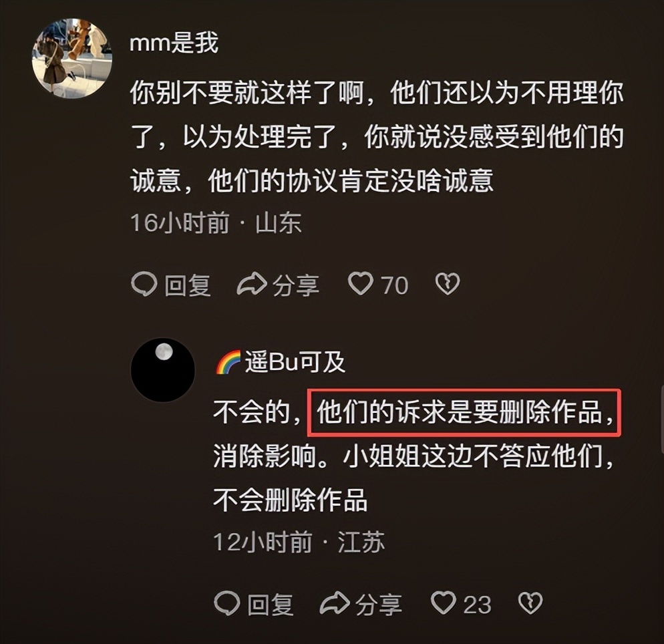
Task: Click the username 遥Bu可及
Action: 295,362
